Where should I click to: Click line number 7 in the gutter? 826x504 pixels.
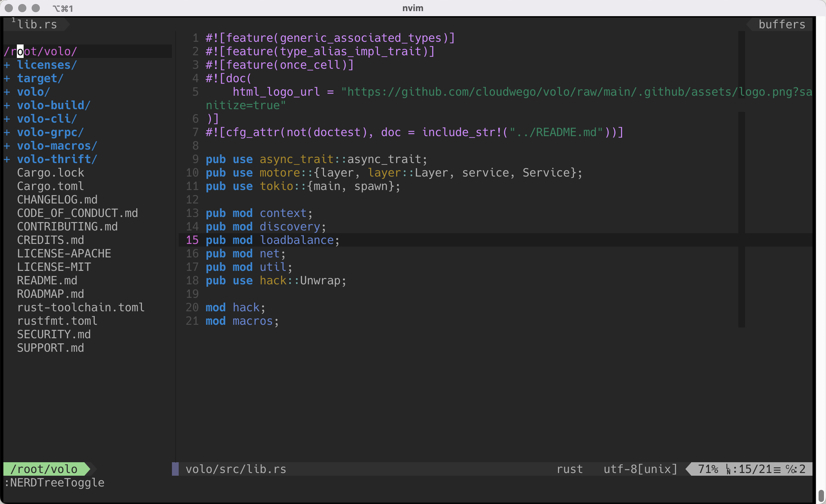196,132
